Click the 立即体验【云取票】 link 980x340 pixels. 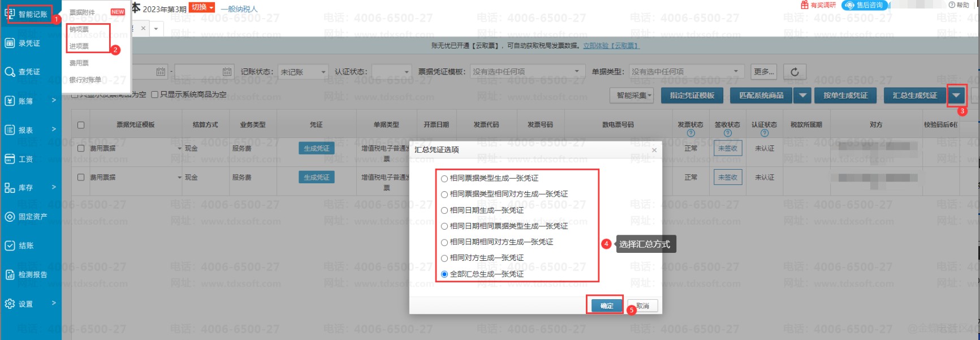coord(611,46)
